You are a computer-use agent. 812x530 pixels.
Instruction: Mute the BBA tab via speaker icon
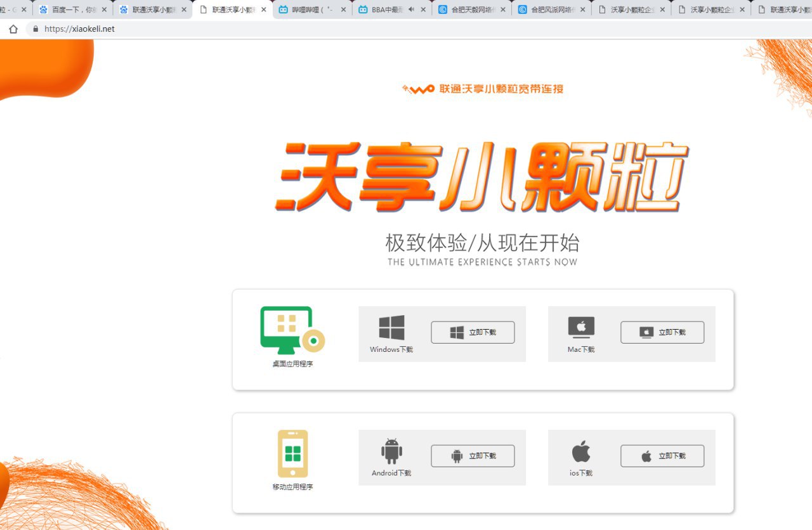coord(411,10)
